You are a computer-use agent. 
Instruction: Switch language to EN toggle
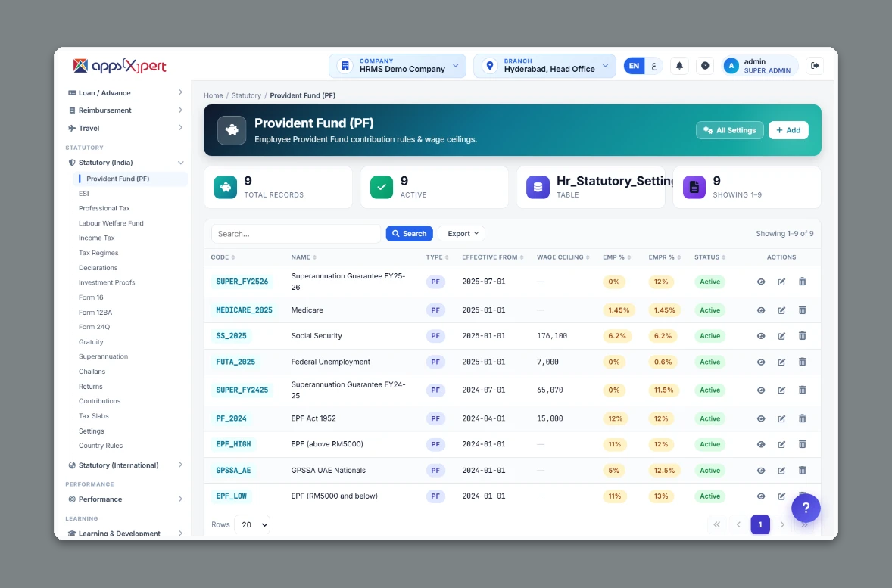(x=634, y=66)
